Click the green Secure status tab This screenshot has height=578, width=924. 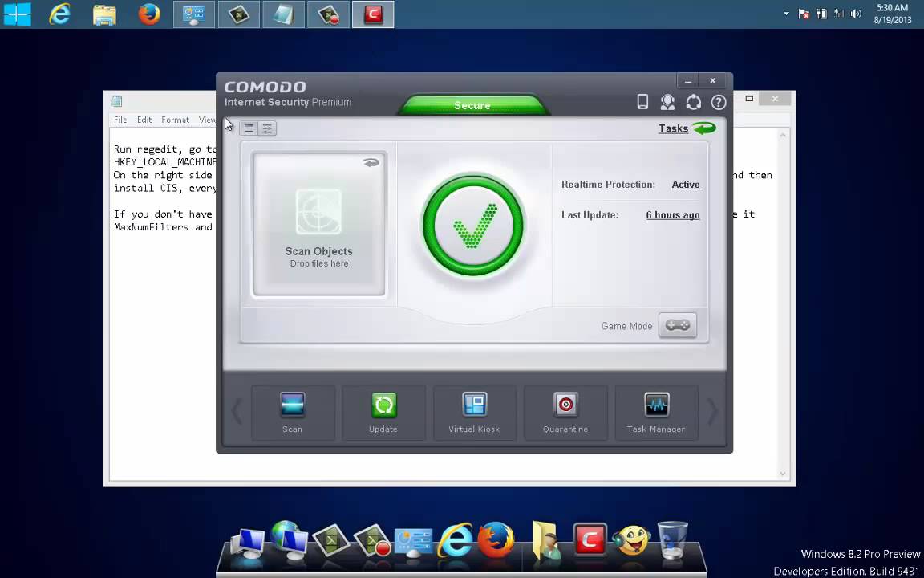(472, 105)
